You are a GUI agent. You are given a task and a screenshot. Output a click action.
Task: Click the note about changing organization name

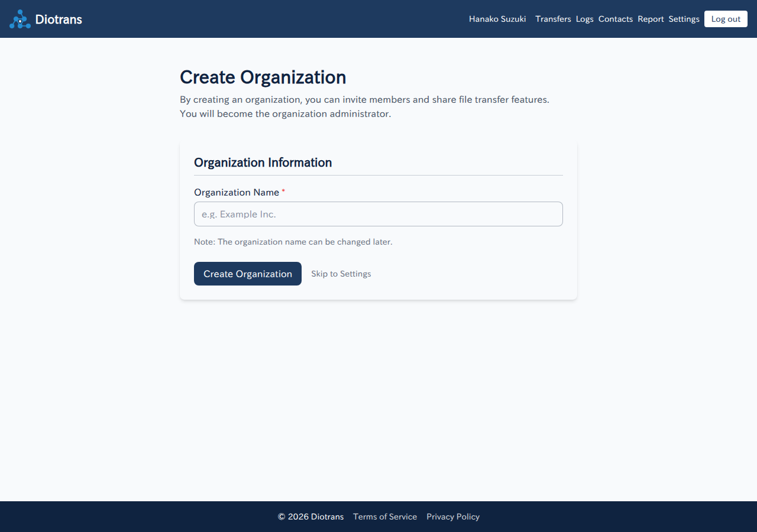coord(293,242)
